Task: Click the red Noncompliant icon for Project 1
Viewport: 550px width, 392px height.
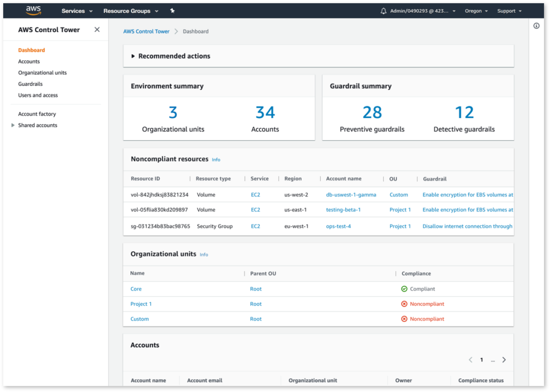Action: pos(404,303)
